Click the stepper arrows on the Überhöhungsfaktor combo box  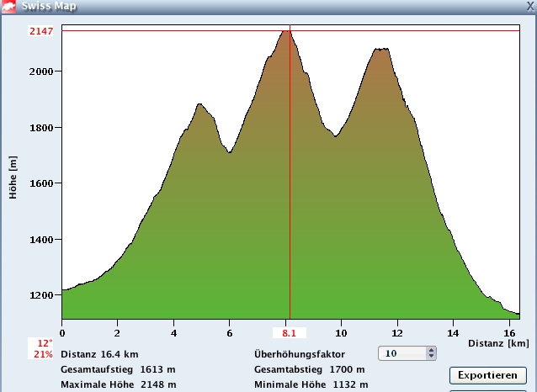pos(431,354)
